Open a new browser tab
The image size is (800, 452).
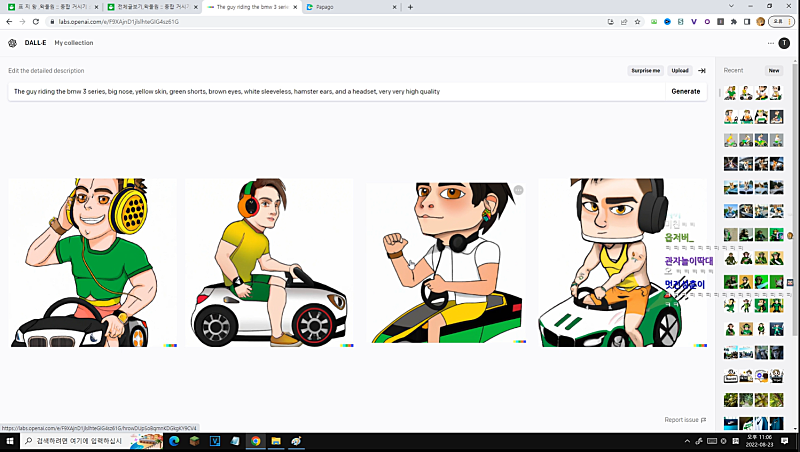click(x=410, y=7)
